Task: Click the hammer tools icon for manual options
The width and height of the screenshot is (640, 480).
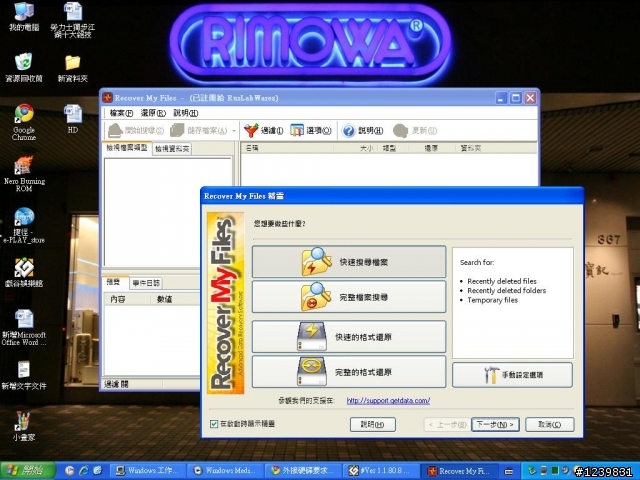Action: pyautogui.click(x=491, y=375)
